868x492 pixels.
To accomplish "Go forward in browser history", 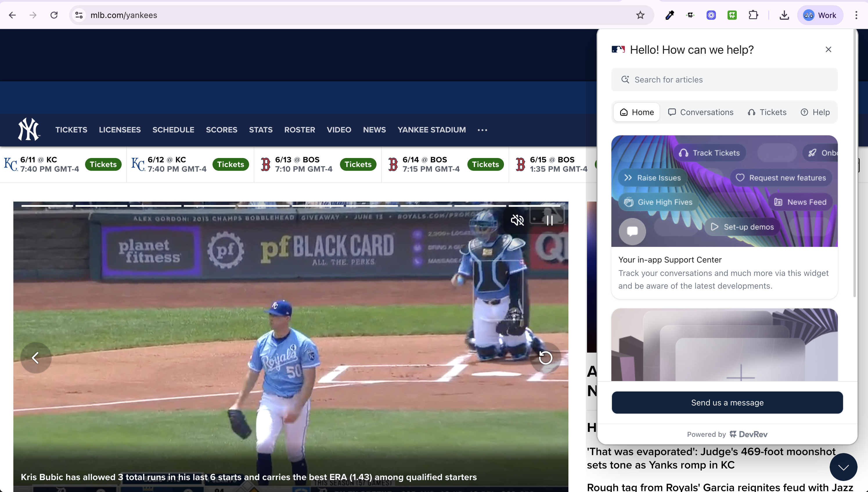I will 33,15.
